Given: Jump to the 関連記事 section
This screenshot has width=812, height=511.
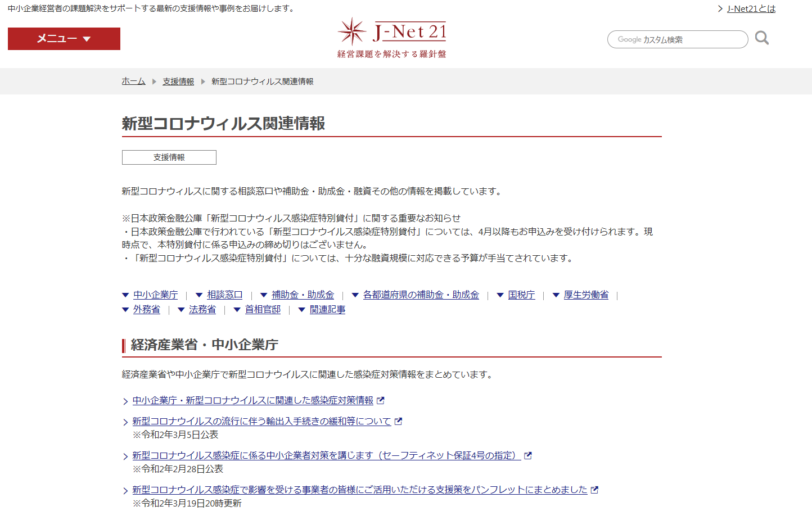Looking at the screenshot, I should [327, 309].
